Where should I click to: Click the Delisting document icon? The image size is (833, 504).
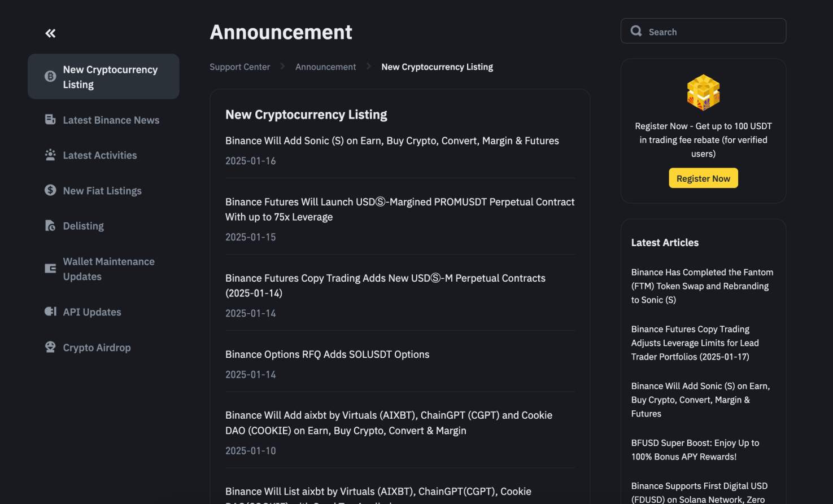click(50, 226)
